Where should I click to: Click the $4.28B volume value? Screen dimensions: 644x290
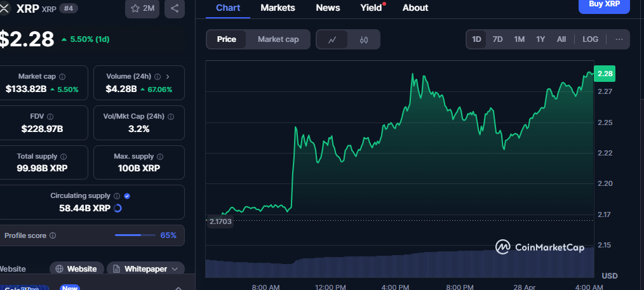121,89
